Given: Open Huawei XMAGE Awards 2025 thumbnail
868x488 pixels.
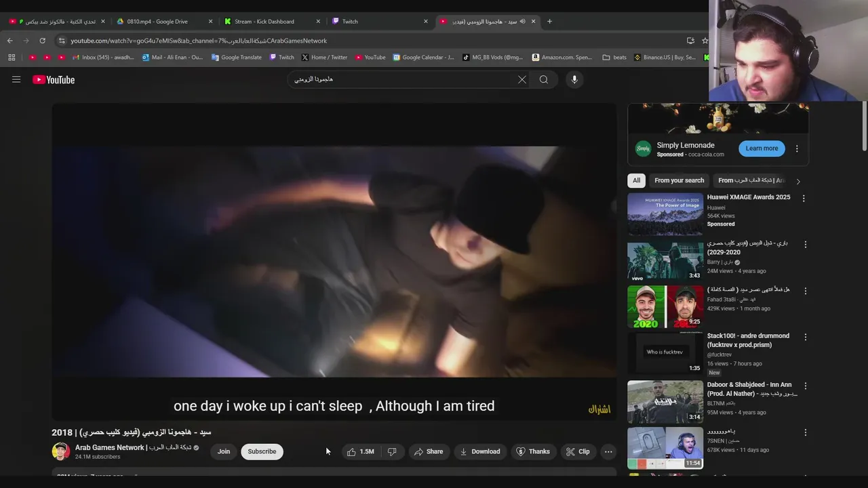Looking at the screenshot, I should pyautogui.click(x=665, y=214).
